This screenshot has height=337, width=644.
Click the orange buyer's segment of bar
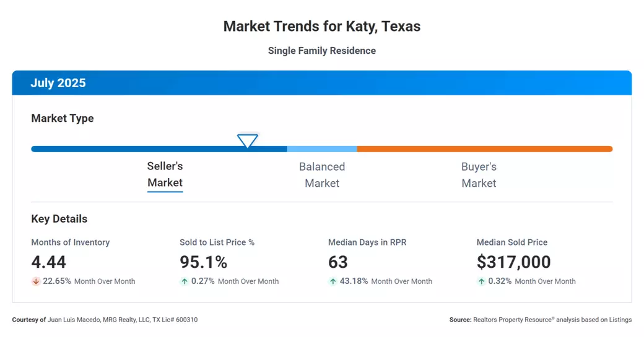(483, 149)
